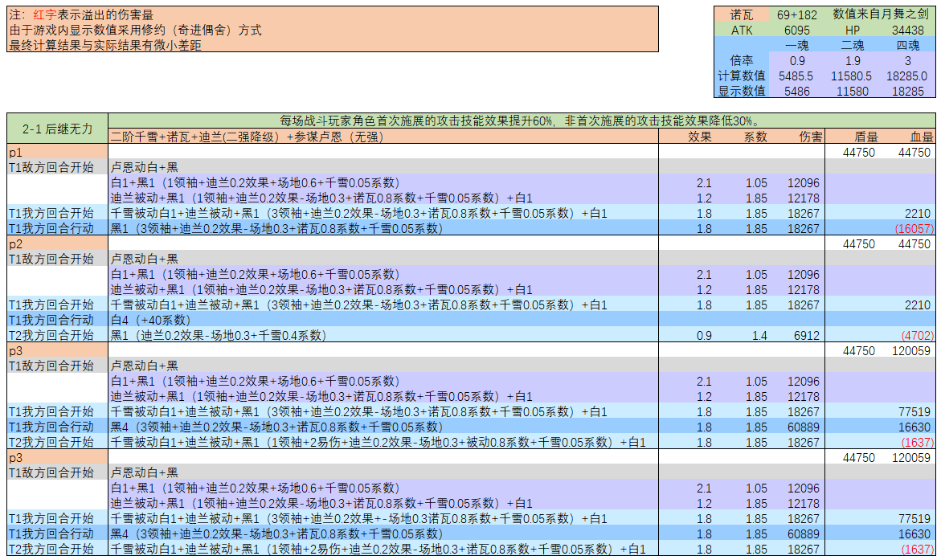
Task: Select the note line '红字表示溢出的伤害量'
Action: (x=93, y=14)
